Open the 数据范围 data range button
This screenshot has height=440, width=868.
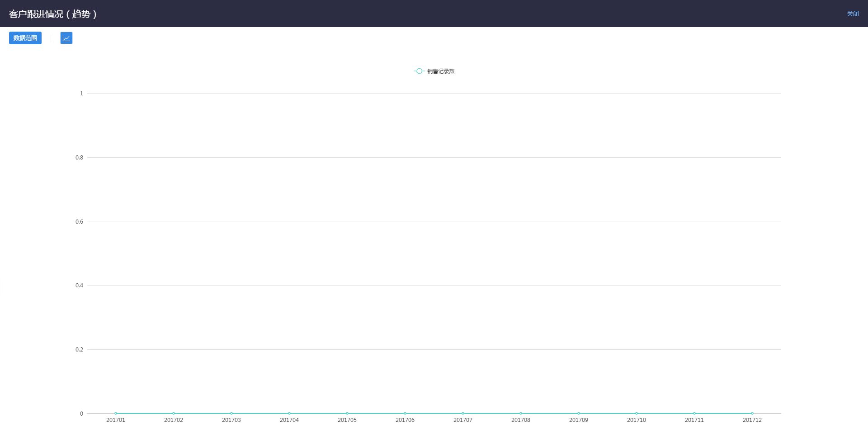25,38
